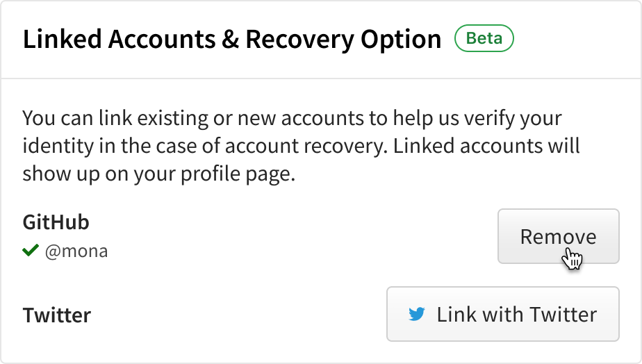Click the Twitter bird icon
Viewport: 642px width, 364px height.
coord(417,315)
